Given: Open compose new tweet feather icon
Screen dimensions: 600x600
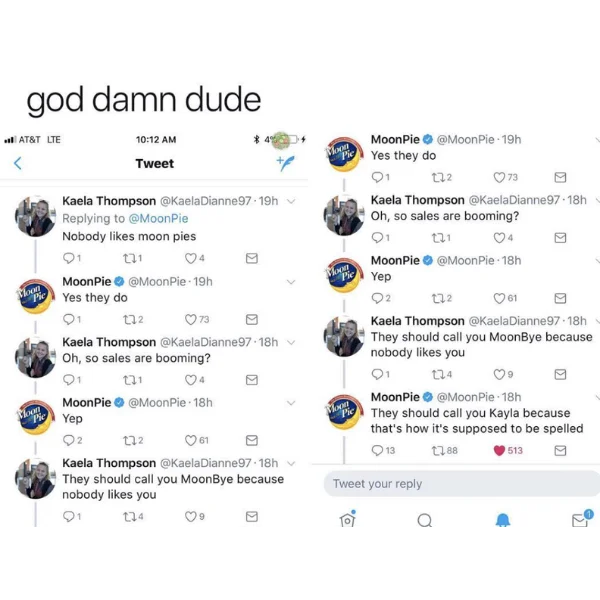Looking at the screenshot, I should click(285, 163).
